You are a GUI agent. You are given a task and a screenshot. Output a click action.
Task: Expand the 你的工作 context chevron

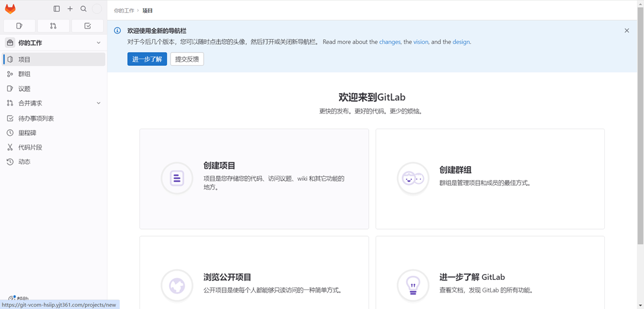coord(99,43)
